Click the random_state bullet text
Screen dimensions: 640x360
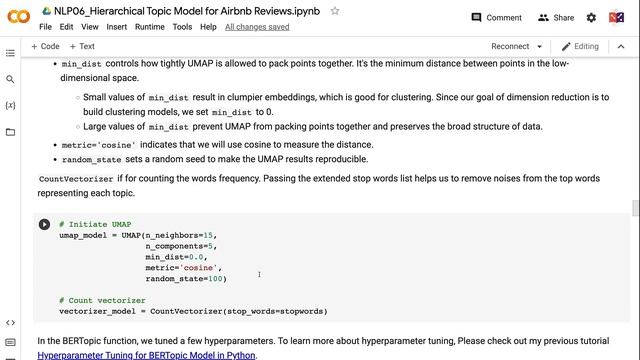pyautogui.click(x=215, y=159)
